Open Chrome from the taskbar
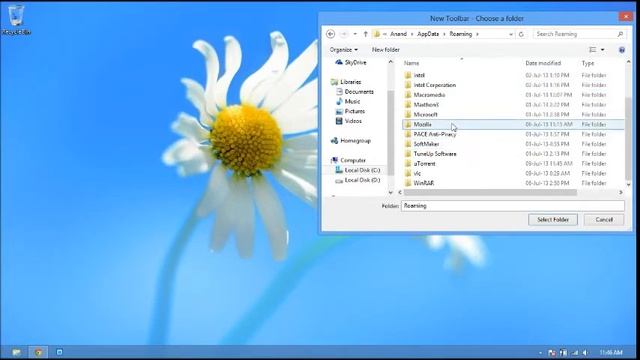The width and height of the screenshot is (640, 360). coord(38,352)
